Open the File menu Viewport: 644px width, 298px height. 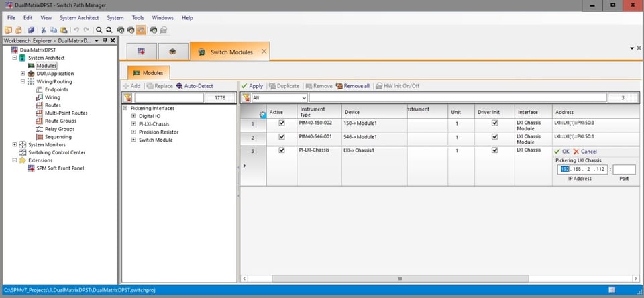[x=11, y=18]
